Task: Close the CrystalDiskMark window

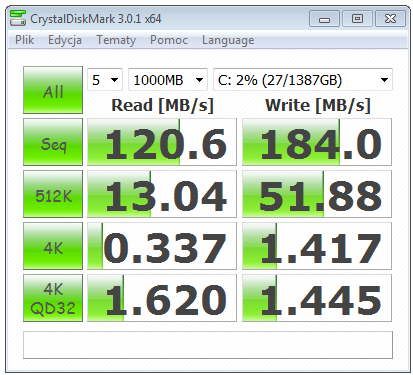Action: [x=390, y=19]
